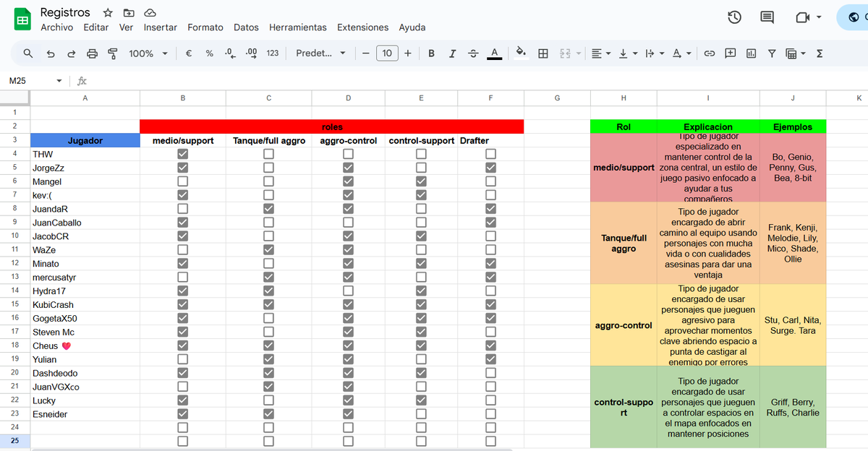Click the Registros document title
868x451 pixels.
[x=65, y=12]
